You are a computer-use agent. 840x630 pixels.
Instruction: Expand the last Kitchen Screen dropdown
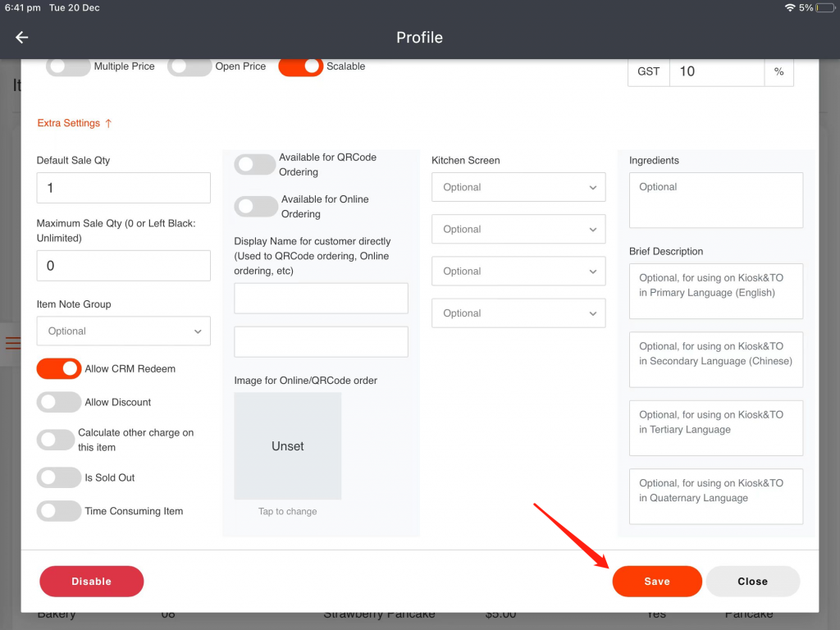518,313
